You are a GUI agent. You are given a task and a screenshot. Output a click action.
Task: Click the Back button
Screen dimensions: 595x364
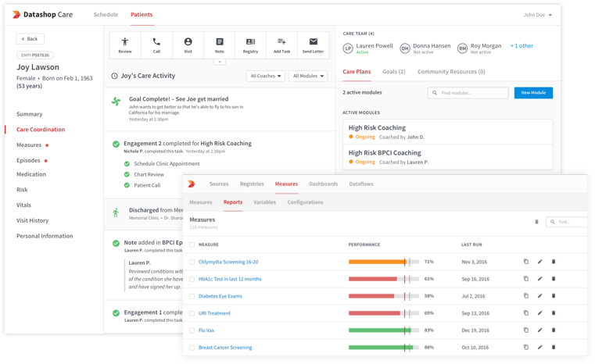coord(30,39)
